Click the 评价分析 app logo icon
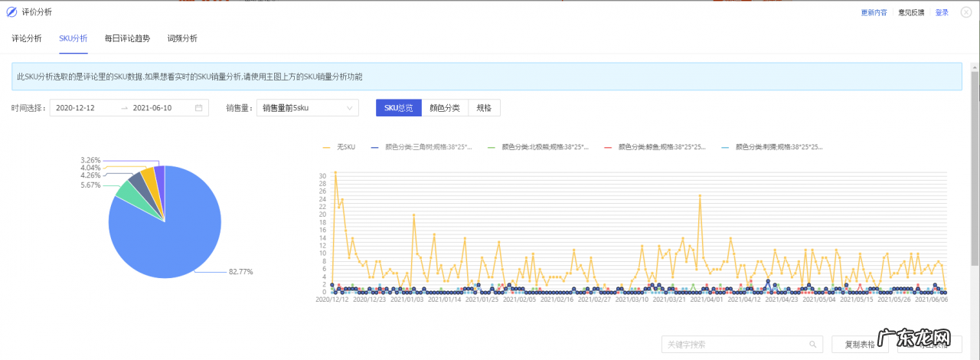Screen dimensions: 980x360 coord(11,12)
